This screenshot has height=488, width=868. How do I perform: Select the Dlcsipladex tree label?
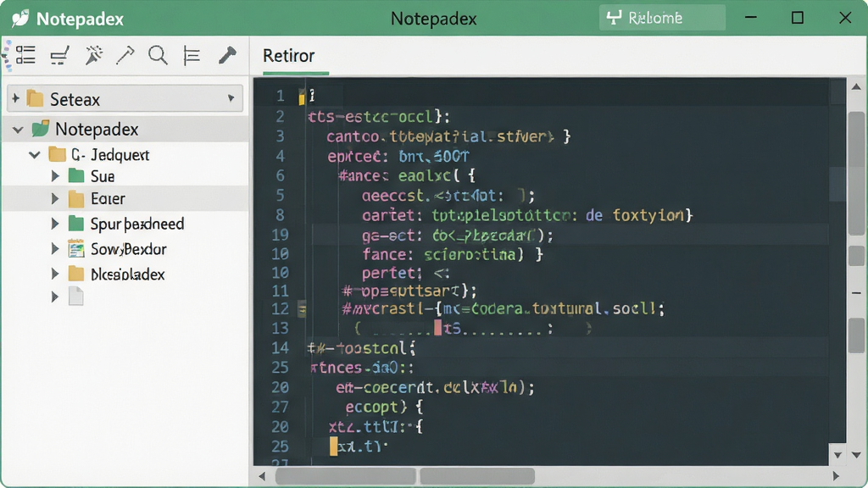127,274
